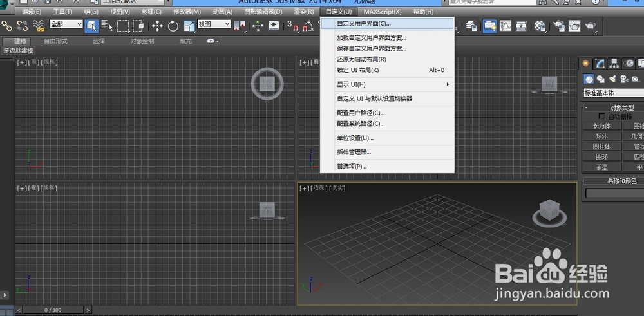Activate the Select and Rotate tool
The image size is (644, 316).
173,26
